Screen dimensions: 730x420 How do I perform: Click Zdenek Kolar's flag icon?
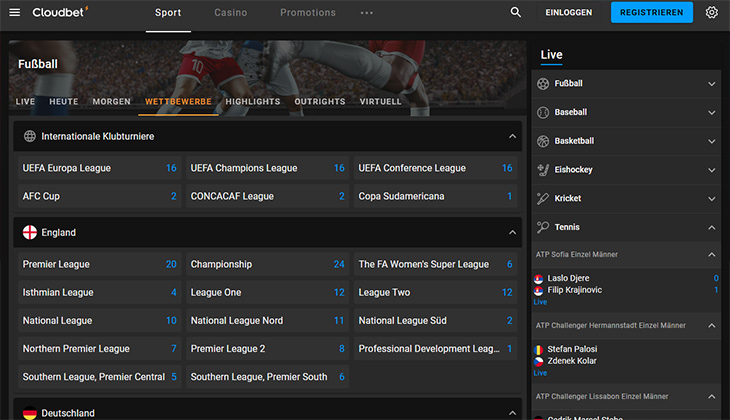pos(539,361)
